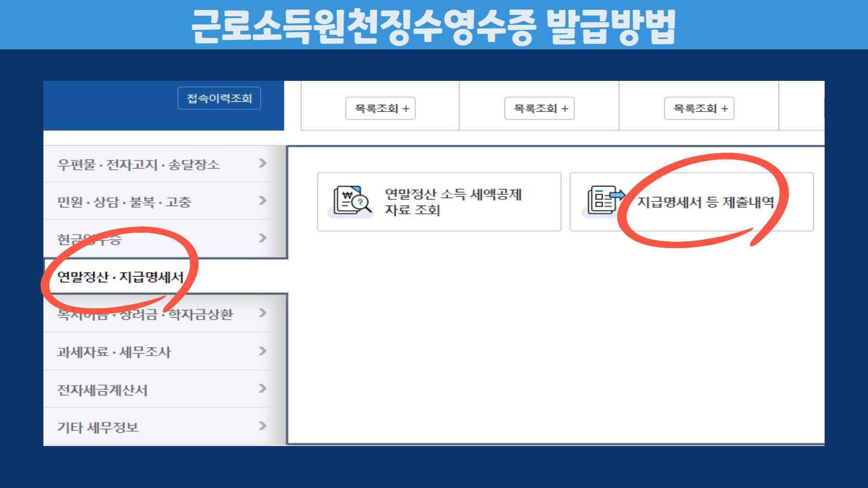Open the 과세자료·세무조사 menu item
This screenshot has width=868, height=488.
[114, 352]
